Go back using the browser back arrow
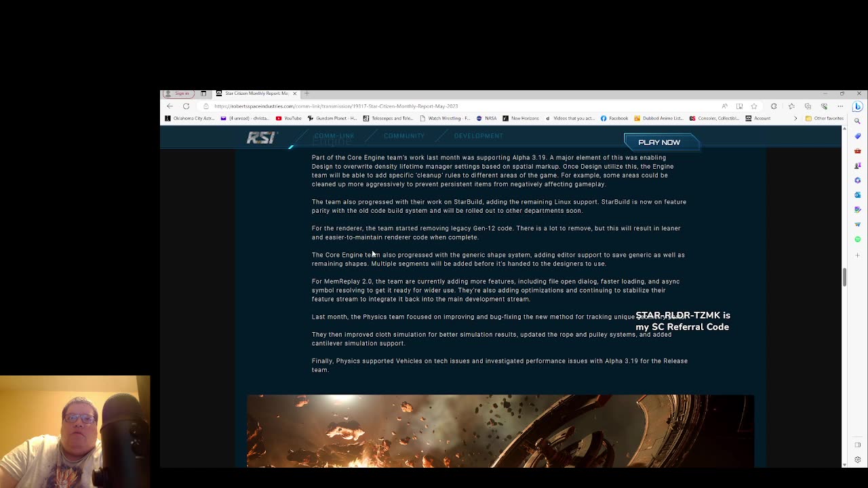This screenshot has width=868, height=488. (170, 106)
